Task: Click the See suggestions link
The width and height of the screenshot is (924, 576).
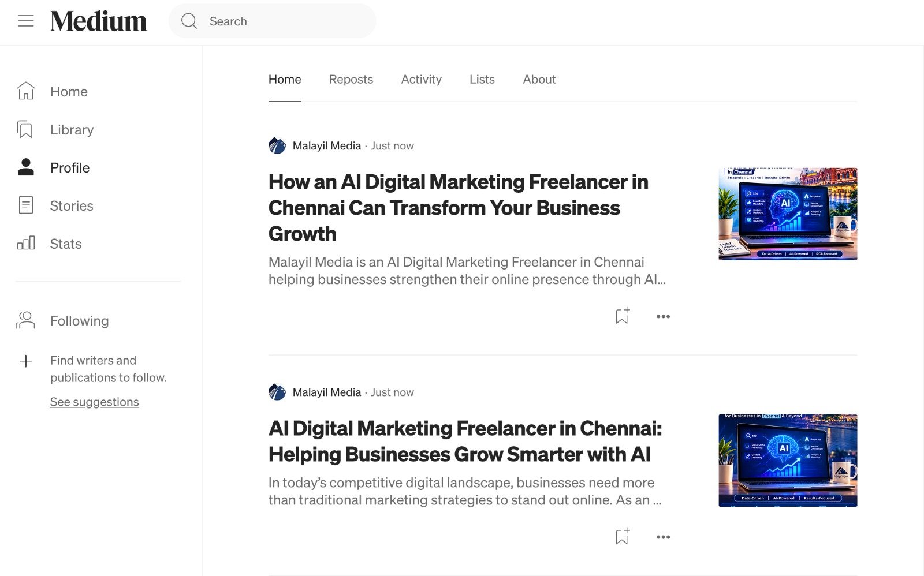Action: [x=94, y=402]
